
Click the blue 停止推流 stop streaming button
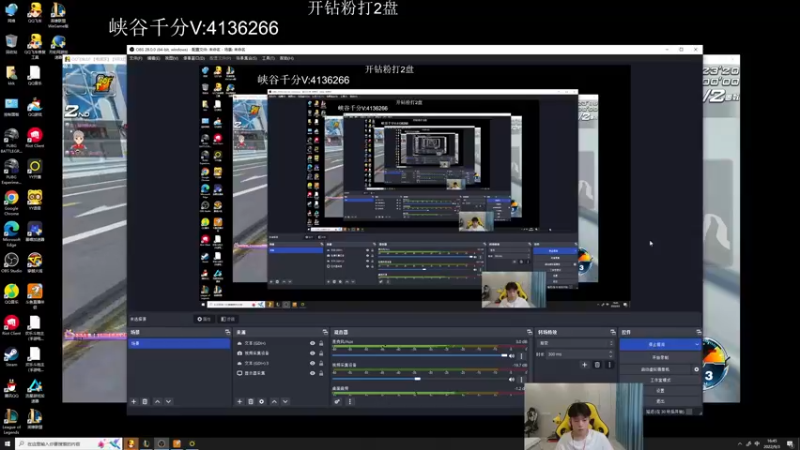[x=657, y=345]
